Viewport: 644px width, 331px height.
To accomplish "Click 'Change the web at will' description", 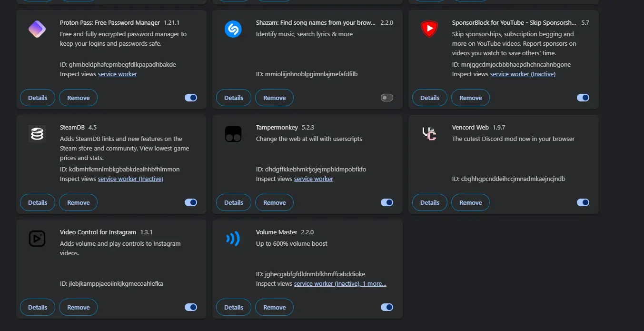I will point(309,139).
